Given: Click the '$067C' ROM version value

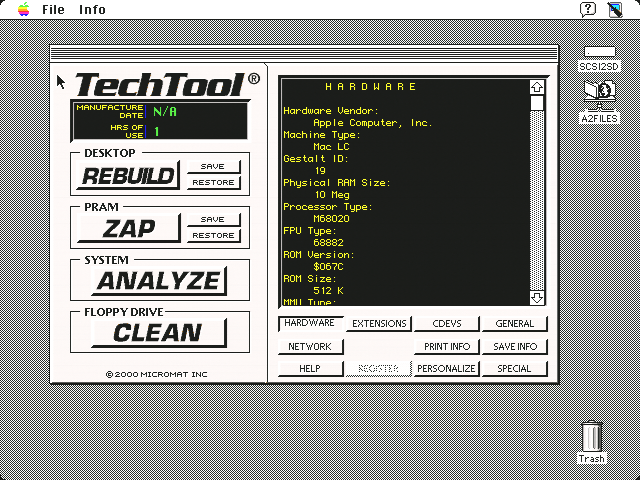Looking at the screenshot, I should pyautogui.click(x=329, y=267).
